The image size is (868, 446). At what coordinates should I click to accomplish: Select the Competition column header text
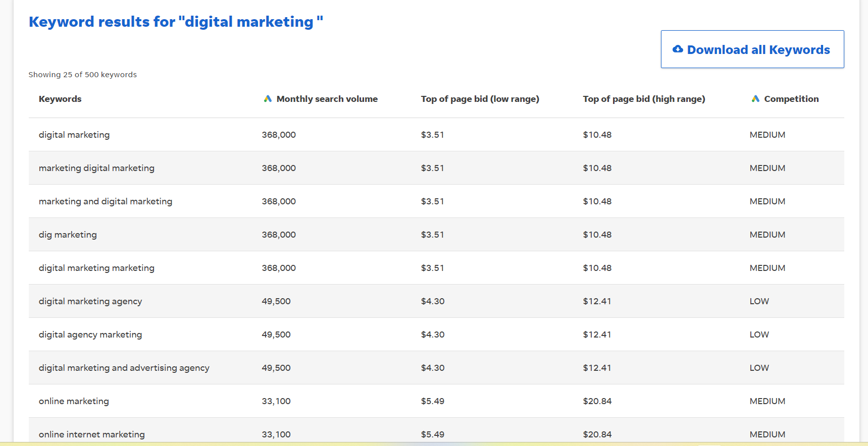tap(791, 99)
